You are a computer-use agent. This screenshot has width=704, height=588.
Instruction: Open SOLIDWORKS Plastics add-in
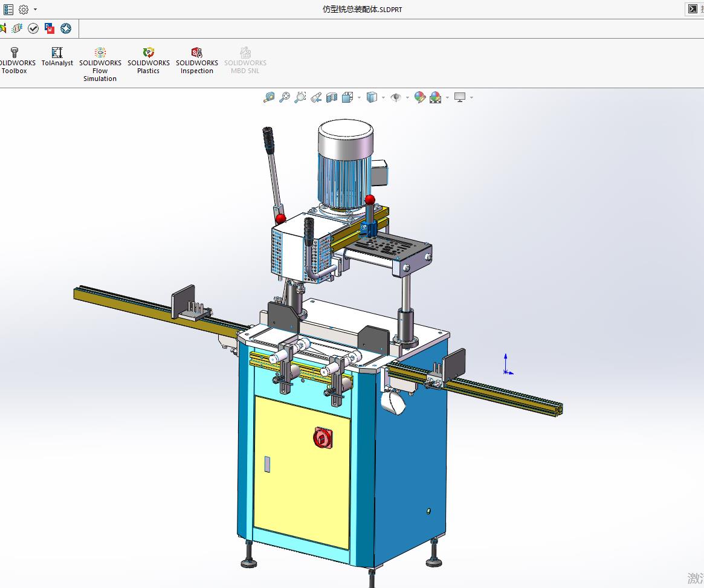pyautogui.click(x=149, y=60)
